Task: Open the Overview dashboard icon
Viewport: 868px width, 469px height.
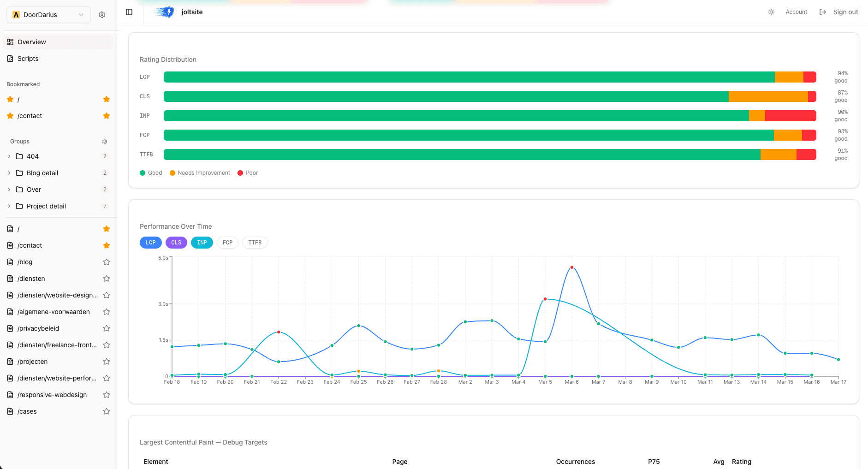Action: point(10,42)
